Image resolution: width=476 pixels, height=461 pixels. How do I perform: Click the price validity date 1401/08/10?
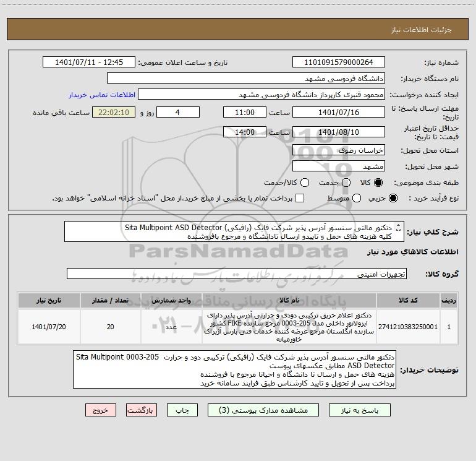(x=339, y=132)
